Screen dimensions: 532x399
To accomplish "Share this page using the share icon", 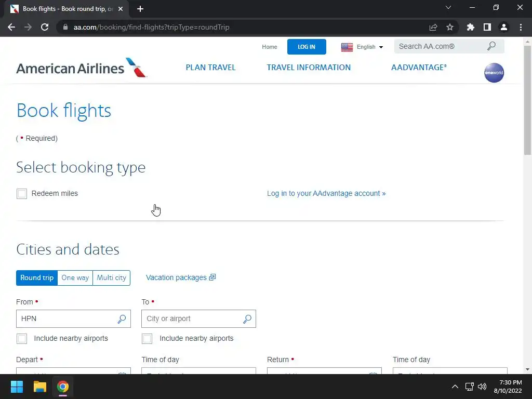I will [x=433, y=27].
